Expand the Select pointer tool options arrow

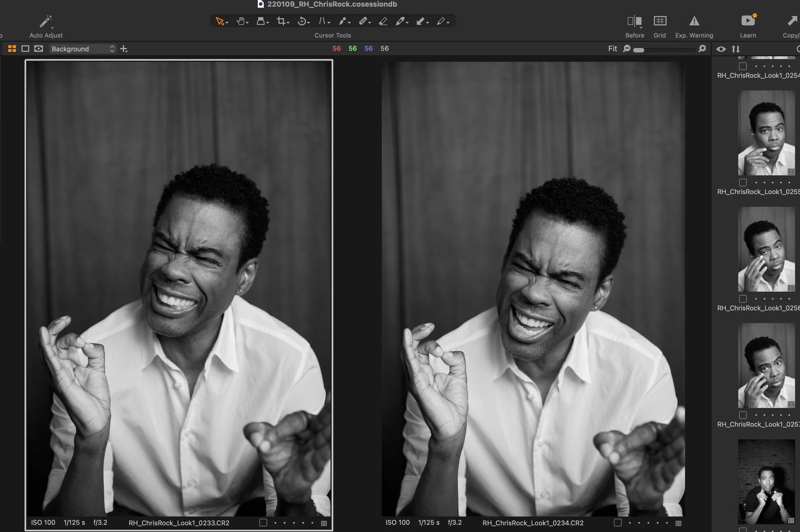227,23
